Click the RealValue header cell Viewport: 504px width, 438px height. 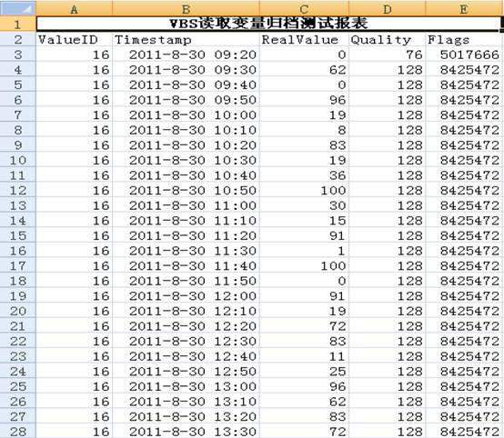tap(304, 39)
